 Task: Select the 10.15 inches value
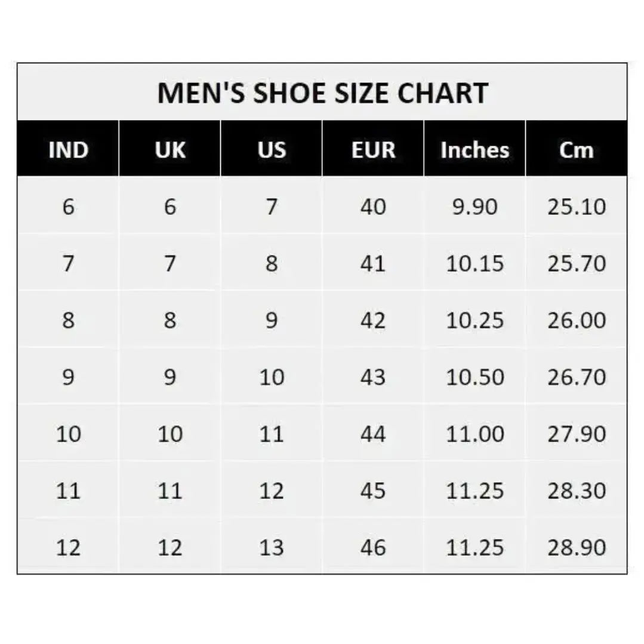click(x=475, y=264)
